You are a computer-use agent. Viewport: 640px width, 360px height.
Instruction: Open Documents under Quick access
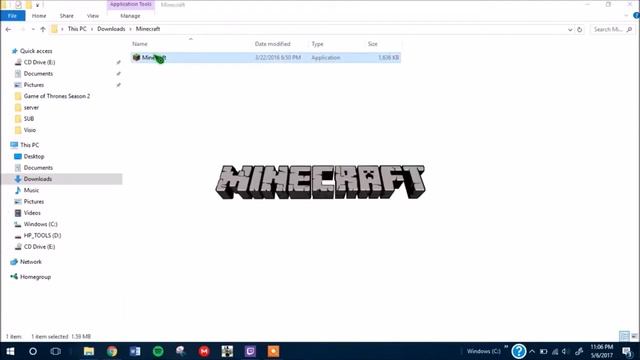tap(38, 74)
